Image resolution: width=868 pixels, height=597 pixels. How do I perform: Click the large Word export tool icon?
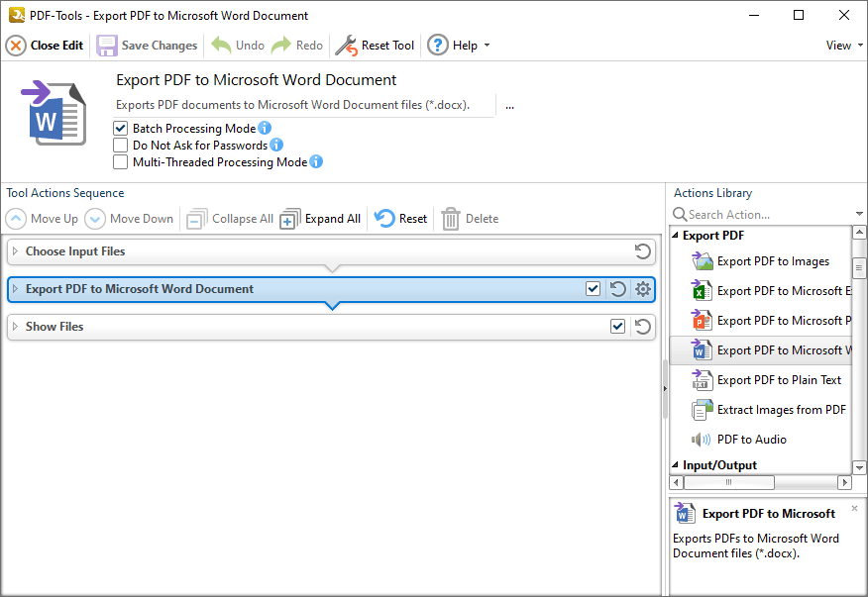(x=54, y=113)
